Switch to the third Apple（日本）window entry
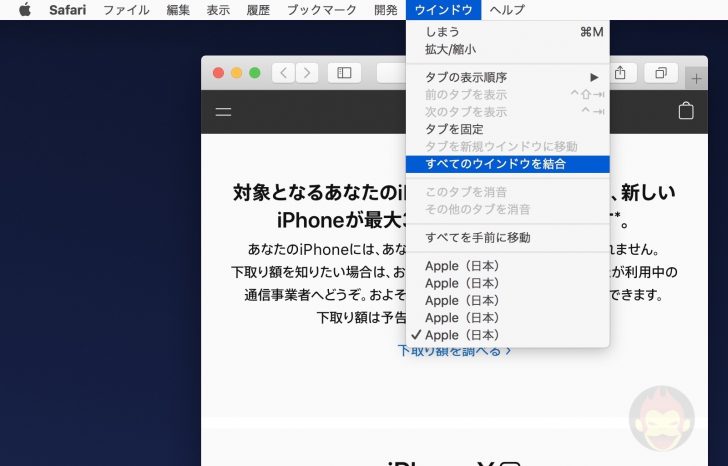728x466 pixels. coord(507,300)
